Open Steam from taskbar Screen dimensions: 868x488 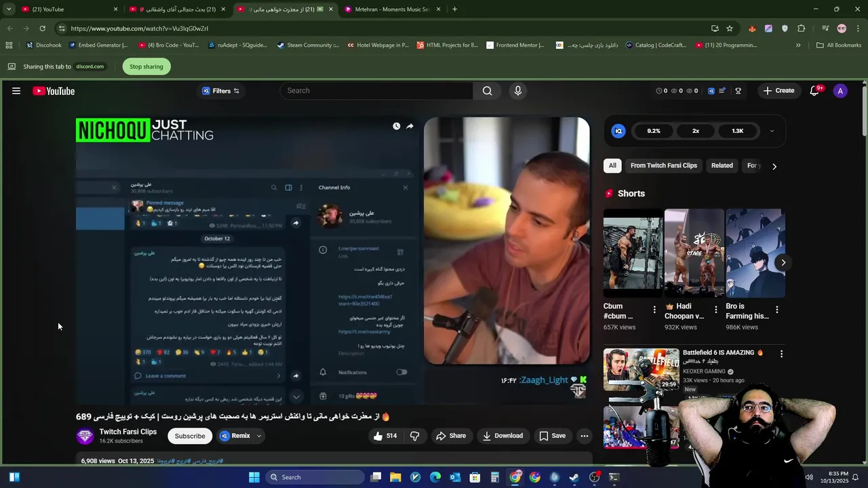click(574, 477)
